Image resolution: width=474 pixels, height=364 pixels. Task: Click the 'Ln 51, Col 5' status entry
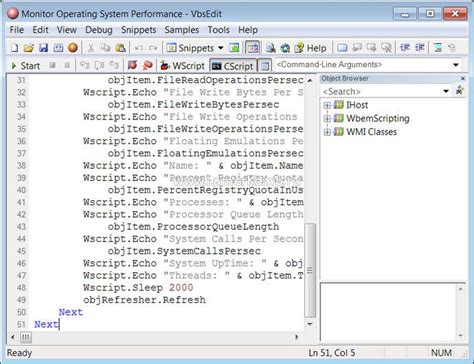tap(332, 353)
